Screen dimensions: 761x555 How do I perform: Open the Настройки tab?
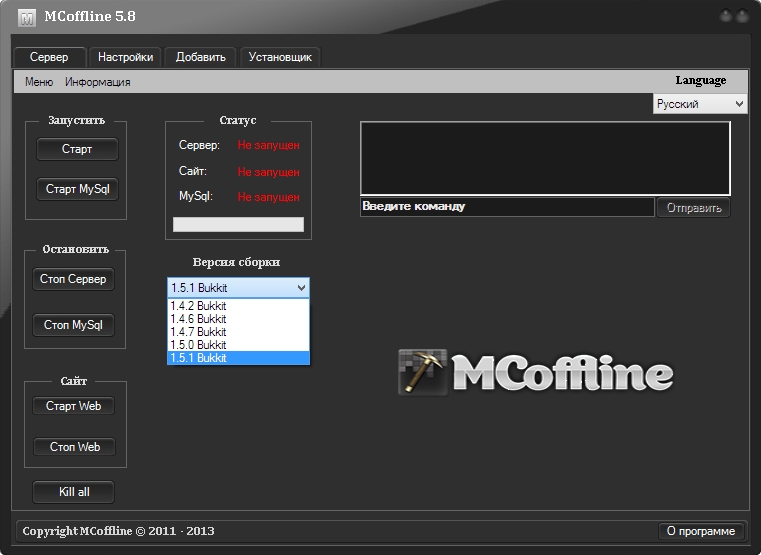pos(125,57)
